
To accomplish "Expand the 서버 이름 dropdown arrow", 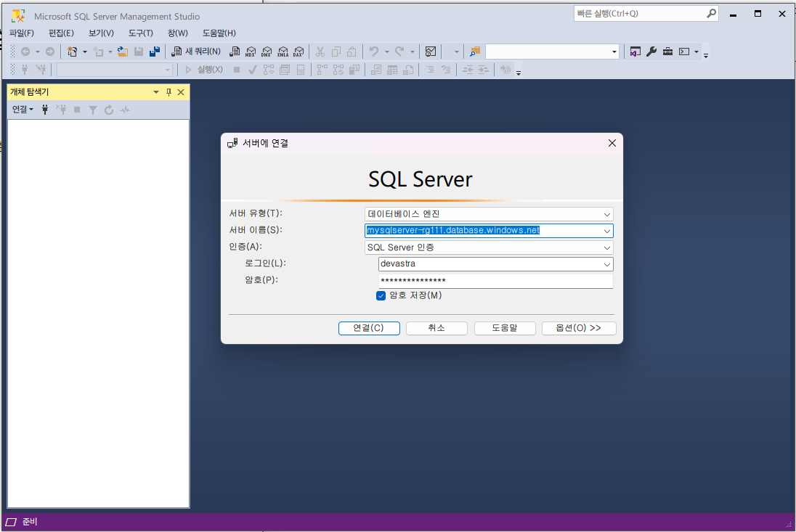I will [606, 231].
